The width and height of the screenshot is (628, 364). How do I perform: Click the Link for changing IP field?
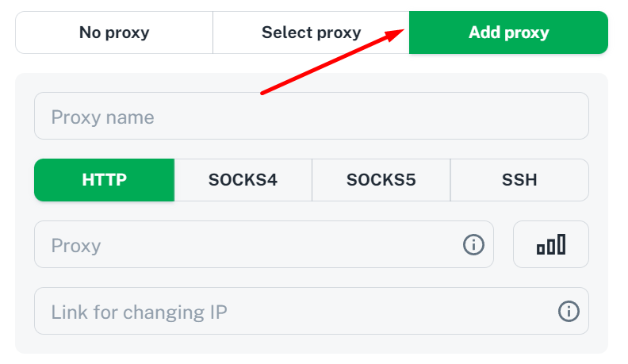(312, 311)
